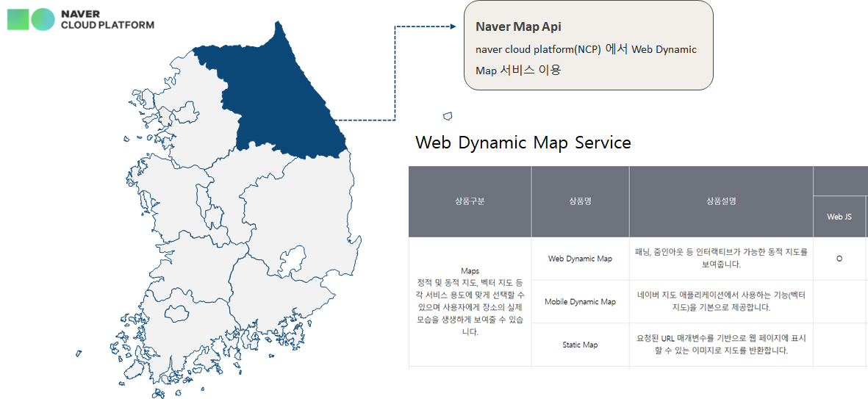The image size is (868, 399).
Task: Click the Naver Map Api callout box
Action: point(588,46)
